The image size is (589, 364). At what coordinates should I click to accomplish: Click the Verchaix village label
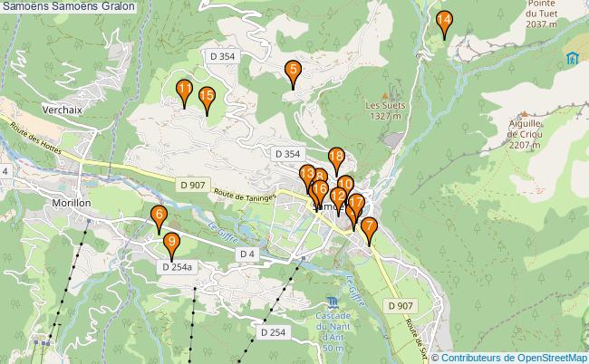pyautogui.click(x=62, y=110)
